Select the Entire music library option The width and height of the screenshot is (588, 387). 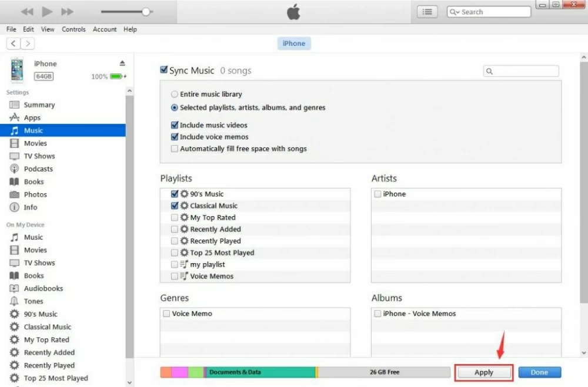pos(175,94)
